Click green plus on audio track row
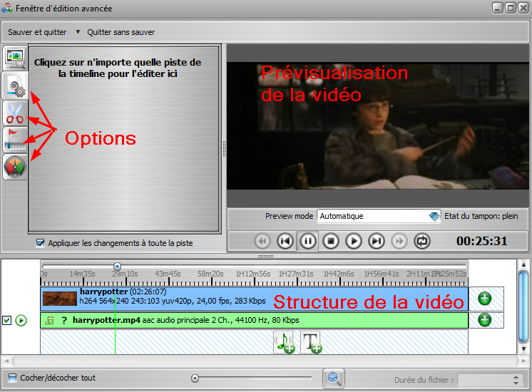532x392 pixels. pyautogui.click(x=484, y=320)
